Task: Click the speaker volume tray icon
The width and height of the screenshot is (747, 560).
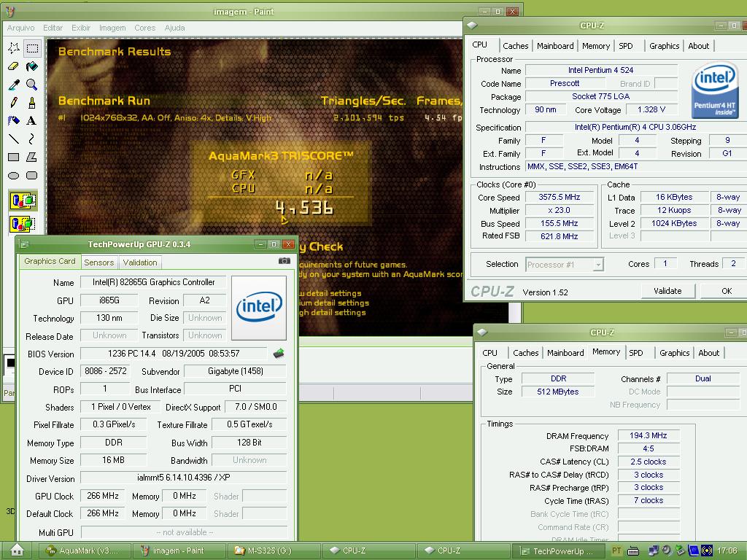Action: pyautogui.click(x=667, y=551)
